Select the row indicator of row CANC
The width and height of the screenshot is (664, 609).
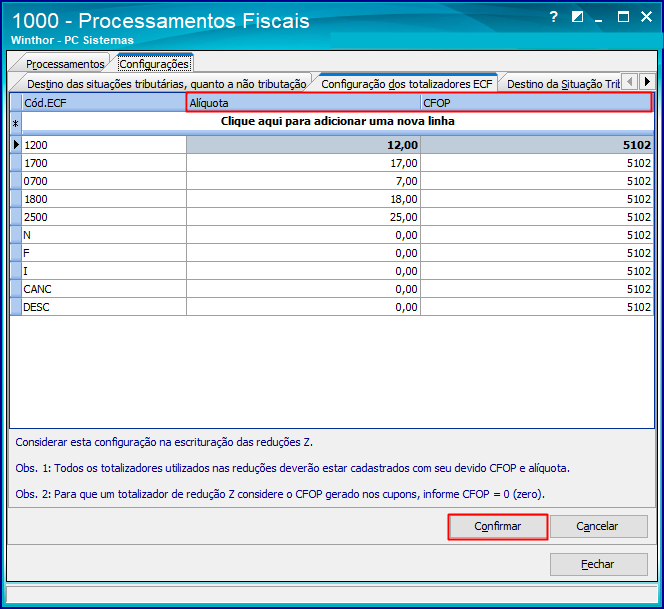pyautogui.click(x=16, y=289)
